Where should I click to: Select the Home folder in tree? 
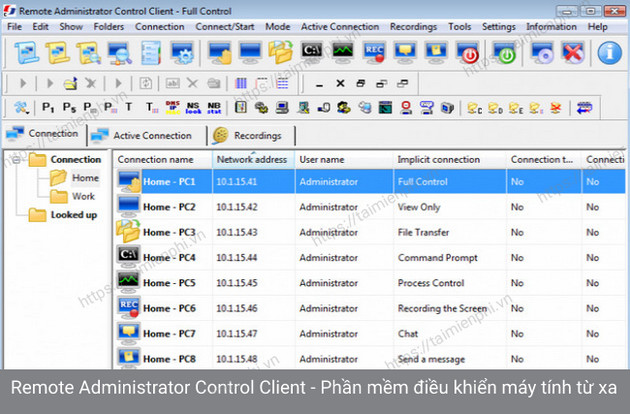pos(85,178)
